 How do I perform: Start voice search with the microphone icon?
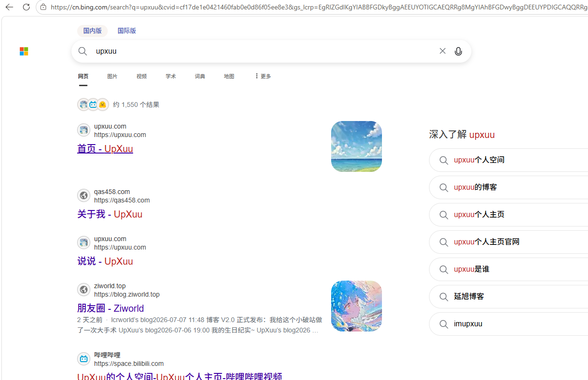(459, 51)
